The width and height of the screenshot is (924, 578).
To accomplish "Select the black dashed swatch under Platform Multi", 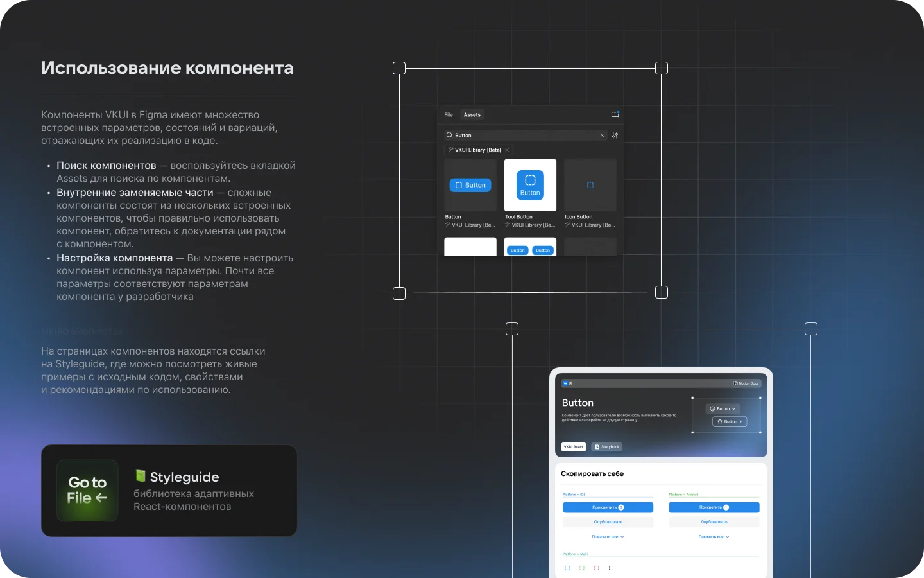I will [612, 568].
